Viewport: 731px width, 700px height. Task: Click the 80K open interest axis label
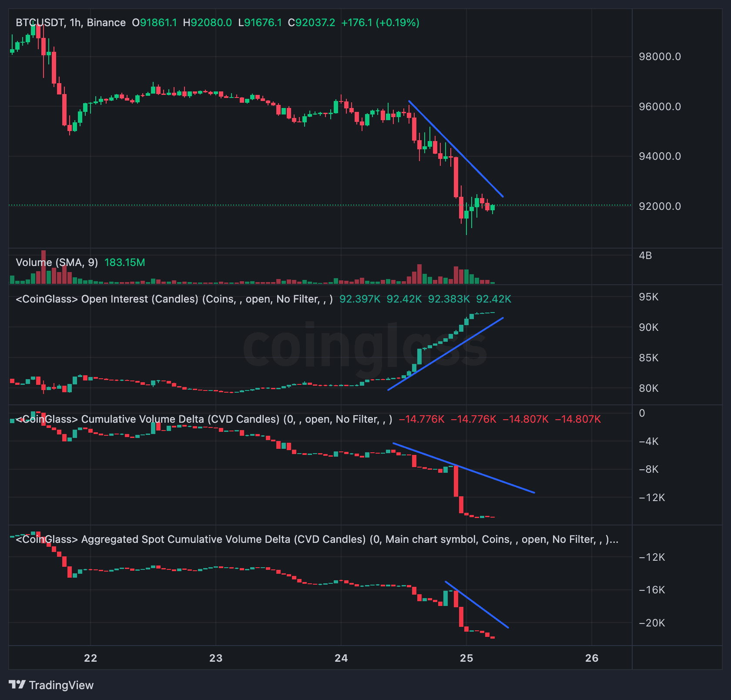(648, 388)
